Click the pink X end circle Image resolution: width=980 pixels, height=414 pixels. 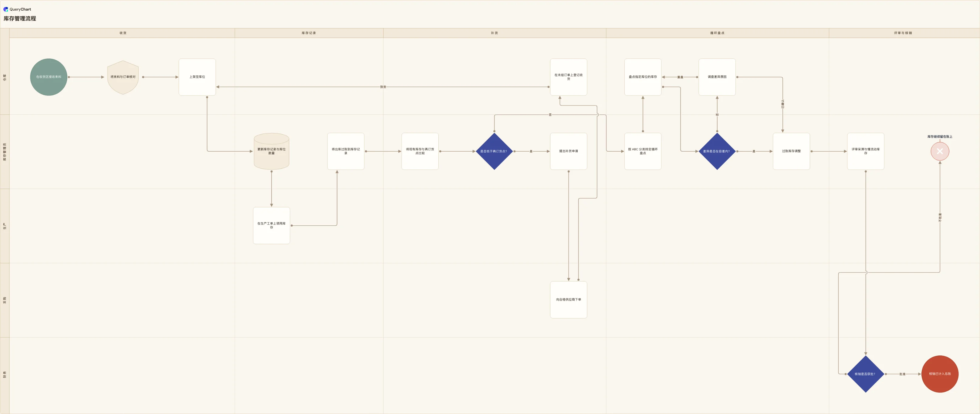coord(940,151)
